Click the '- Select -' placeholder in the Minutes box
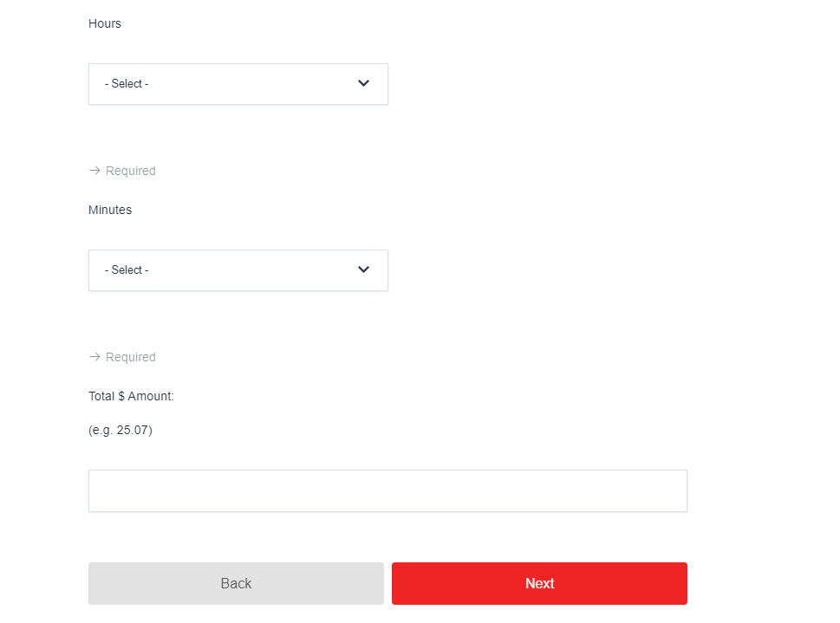 127,269
